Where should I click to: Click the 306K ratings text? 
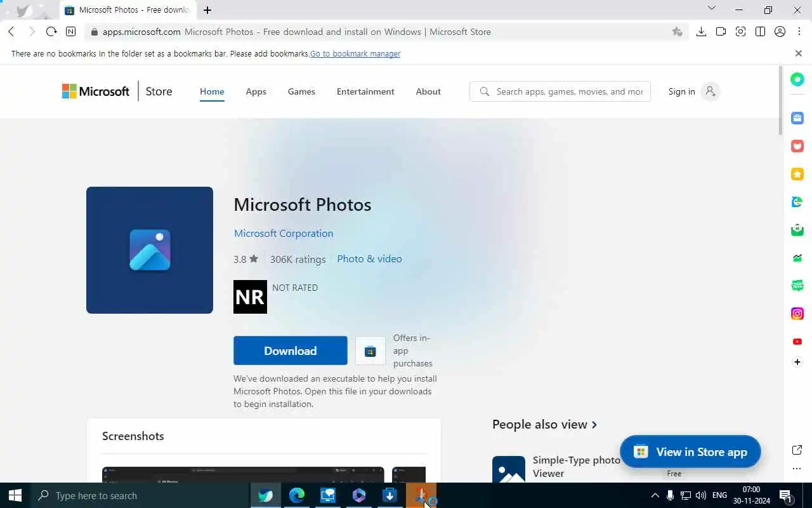[298, 259]
